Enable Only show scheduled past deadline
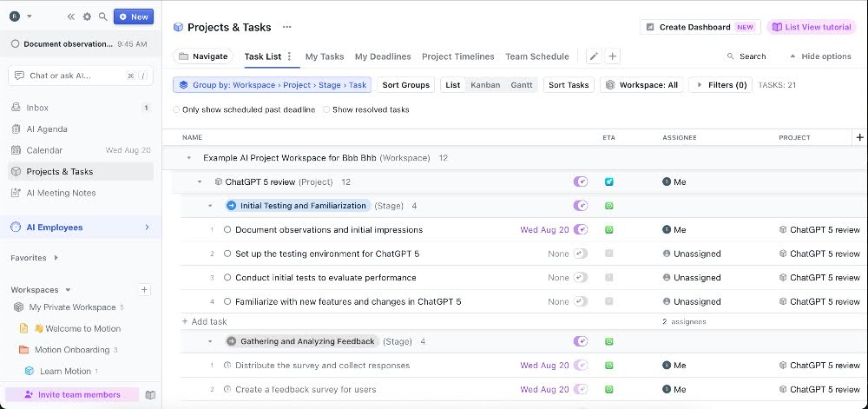The image size is (868, 409). click(x=177, y=110)
